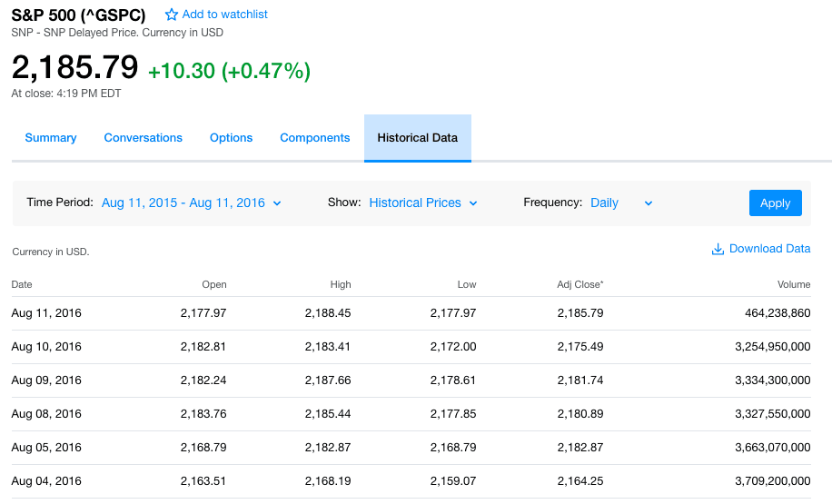Go to the Options tab
The image size is (832, 504).
tap(231, 138)
